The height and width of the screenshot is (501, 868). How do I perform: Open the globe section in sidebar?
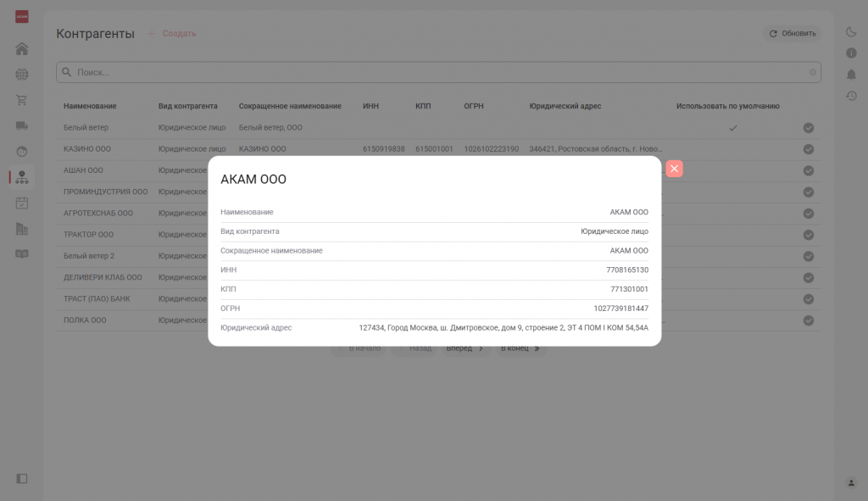point(21,75)
